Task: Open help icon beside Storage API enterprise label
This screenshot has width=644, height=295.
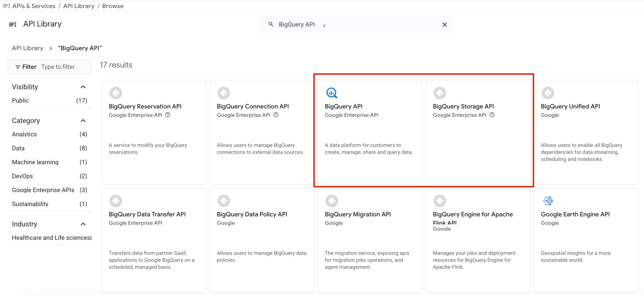Action: pyautogui.click(x=492, y=115)
